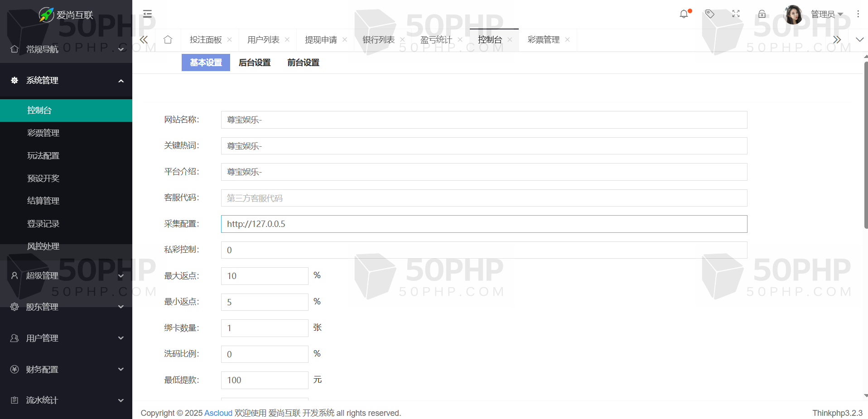Expand the 财务配置 sidebar menu
Image resolution: width=868 pixels, height=419 pixels.
coord(66,369)
